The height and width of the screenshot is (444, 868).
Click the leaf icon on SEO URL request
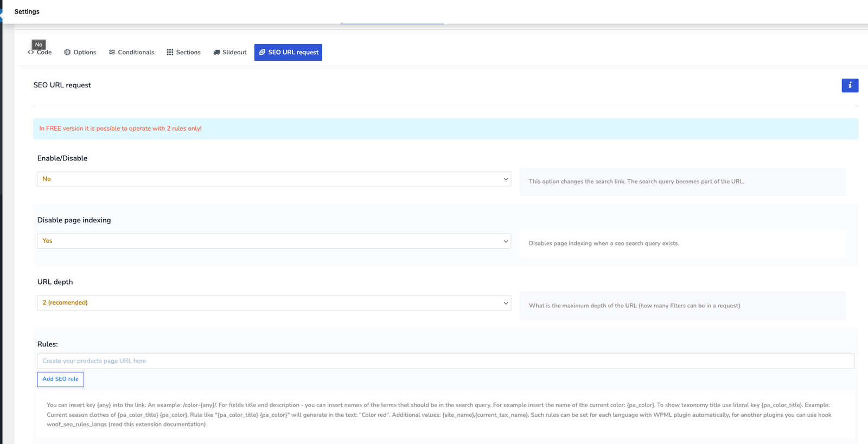(x=262, y=53)
